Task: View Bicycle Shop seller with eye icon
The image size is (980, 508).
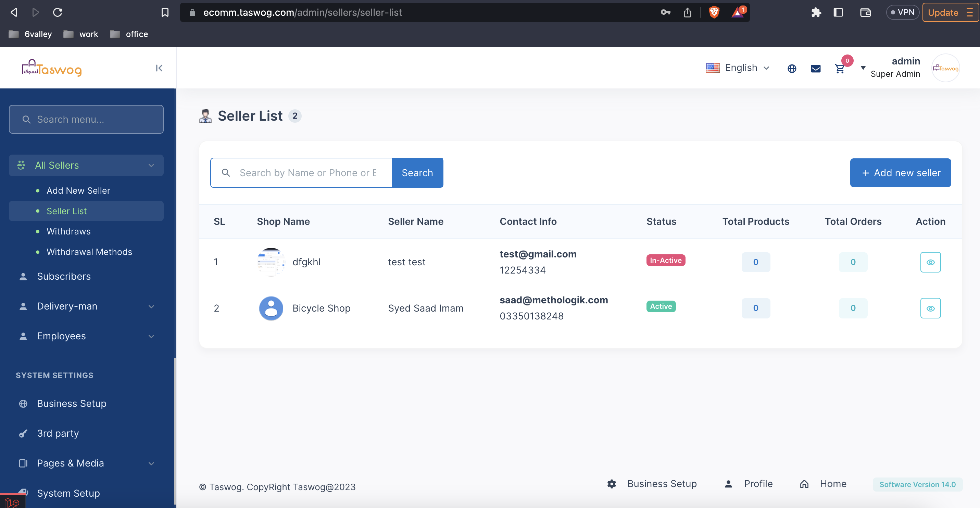Action: point(930,308)
